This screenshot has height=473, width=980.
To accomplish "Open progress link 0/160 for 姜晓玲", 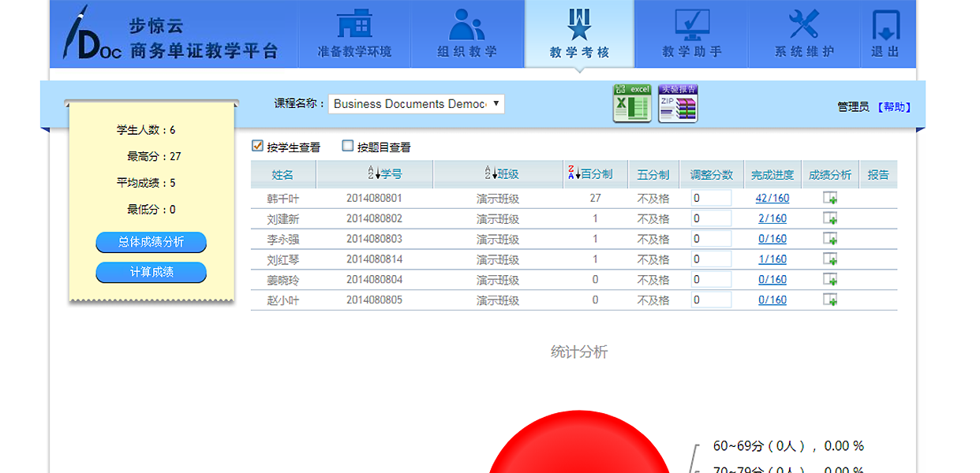I will pyautogui.click(x=772, y=280).
